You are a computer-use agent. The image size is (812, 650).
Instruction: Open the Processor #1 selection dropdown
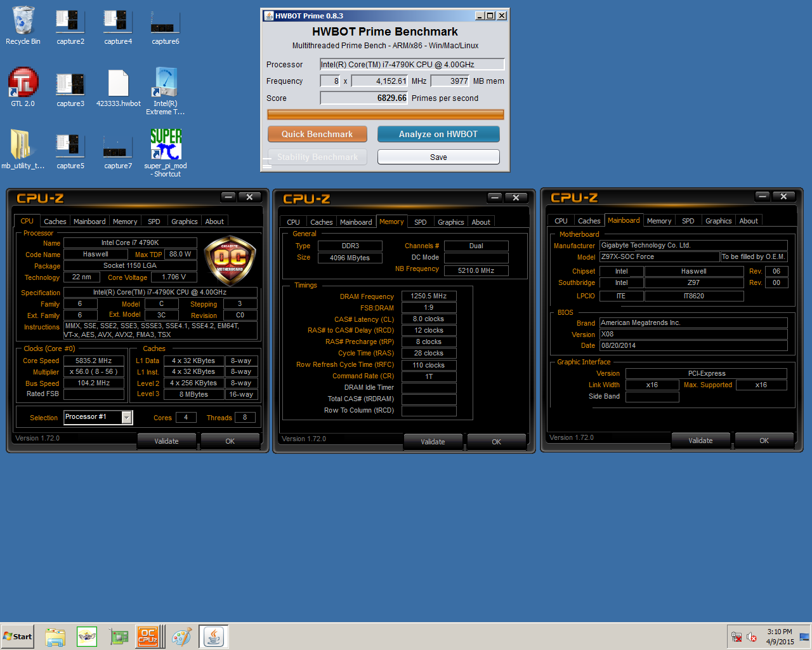point(127,417)
